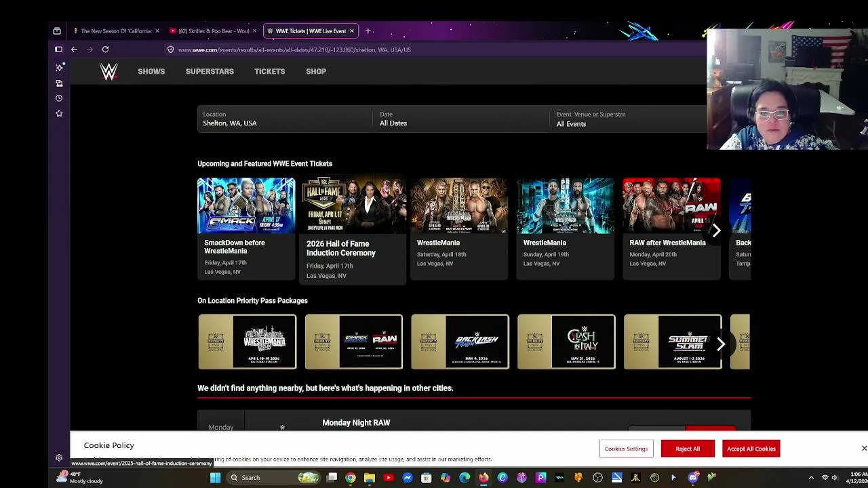Open the tab groups icon beside tabs
Screen dimensions: 868x488
coord(57,30)
